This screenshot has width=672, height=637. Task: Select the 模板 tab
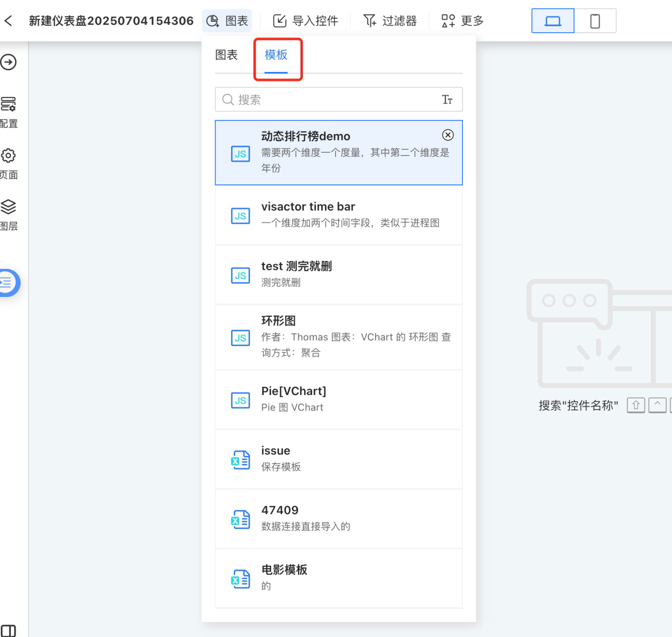[x=276, y=55]
